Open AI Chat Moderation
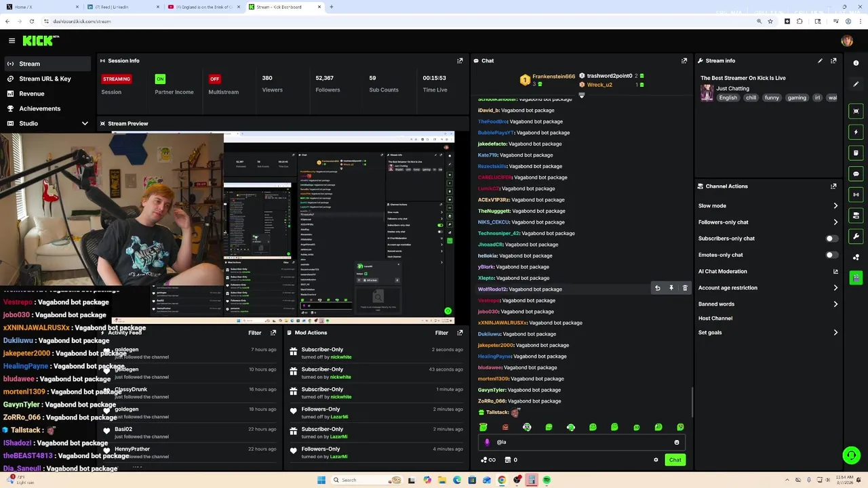 coord(768,271)
